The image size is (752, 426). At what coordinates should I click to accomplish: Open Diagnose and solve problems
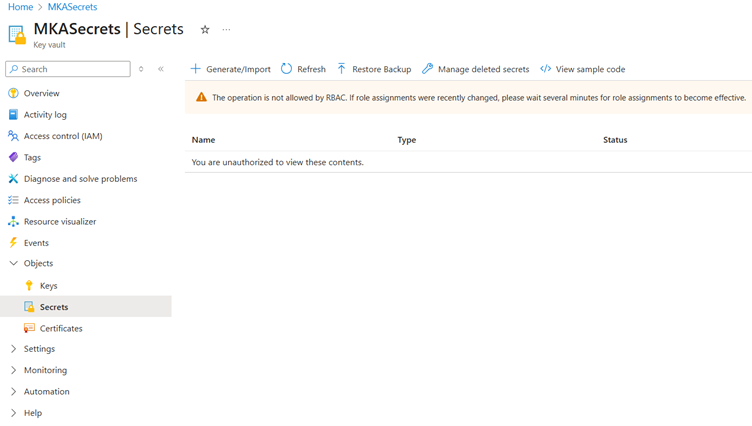(x=80, y=179)
